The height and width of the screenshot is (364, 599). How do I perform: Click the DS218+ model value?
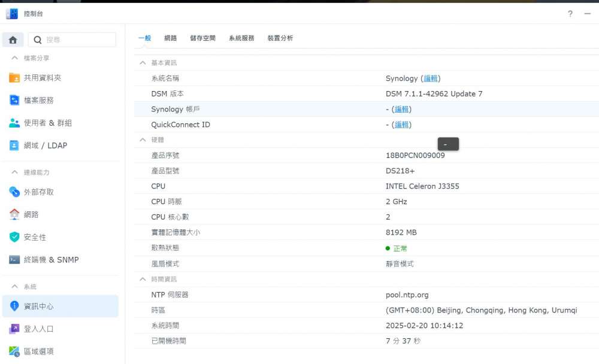coord(400,171)
